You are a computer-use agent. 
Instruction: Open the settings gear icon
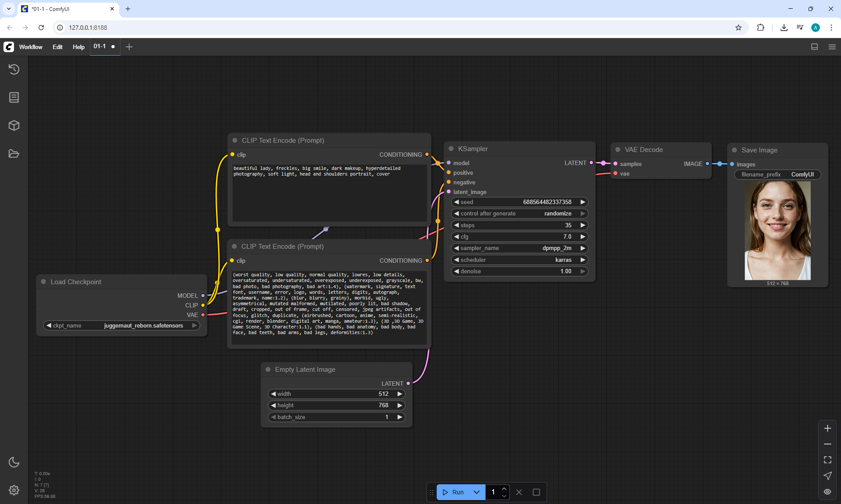[x=14, y=490]
